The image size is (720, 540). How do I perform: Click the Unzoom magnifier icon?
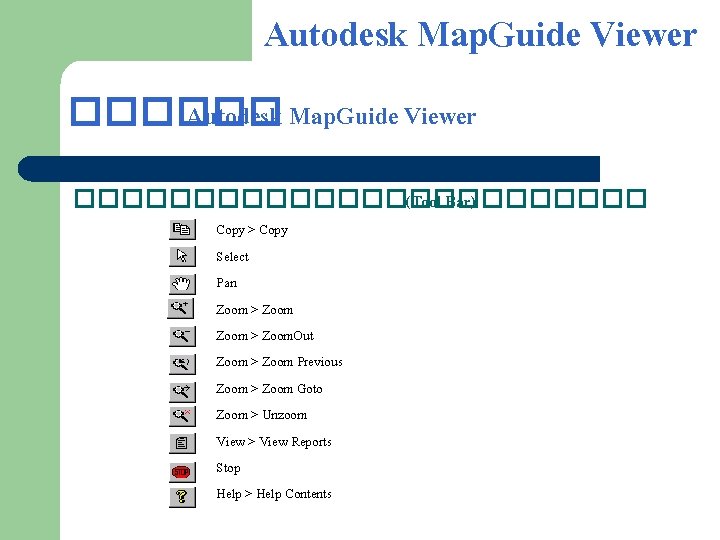pyautogui.click(x=182, y=416)
